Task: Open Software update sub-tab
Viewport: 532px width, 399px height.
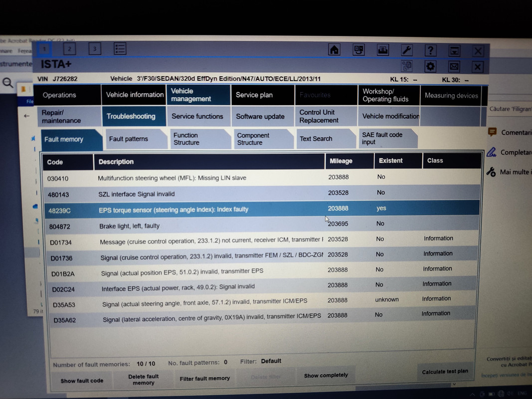Action: 263,116
